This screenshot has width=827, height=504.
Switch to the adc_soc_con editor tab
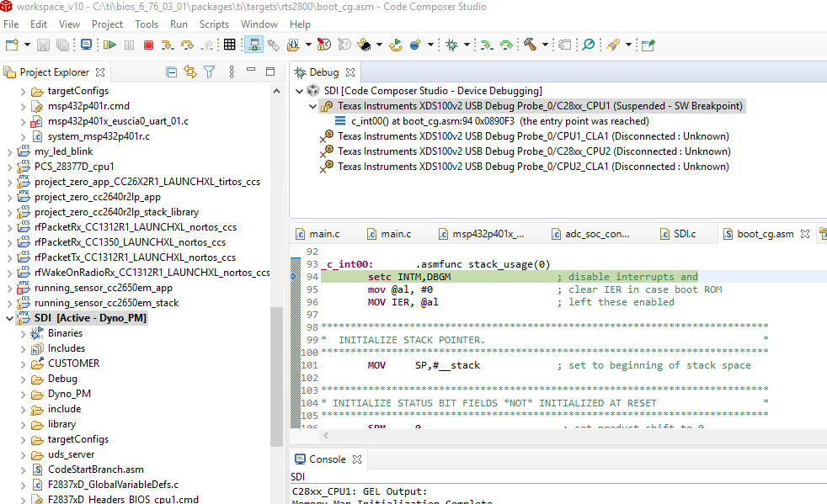click(597, 234)
